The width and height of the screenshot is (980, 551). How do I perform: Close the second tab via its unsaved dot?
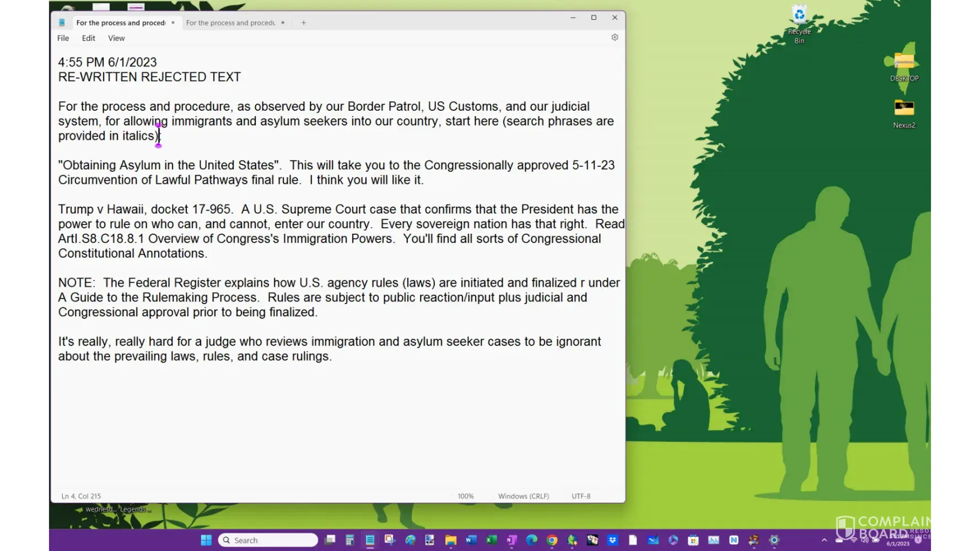283,23
